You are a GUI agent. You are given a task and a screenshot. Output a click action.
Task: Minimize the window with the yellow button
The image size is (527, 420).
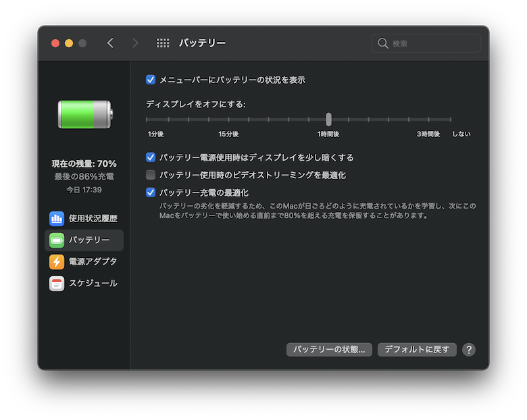tap(69, 43)
